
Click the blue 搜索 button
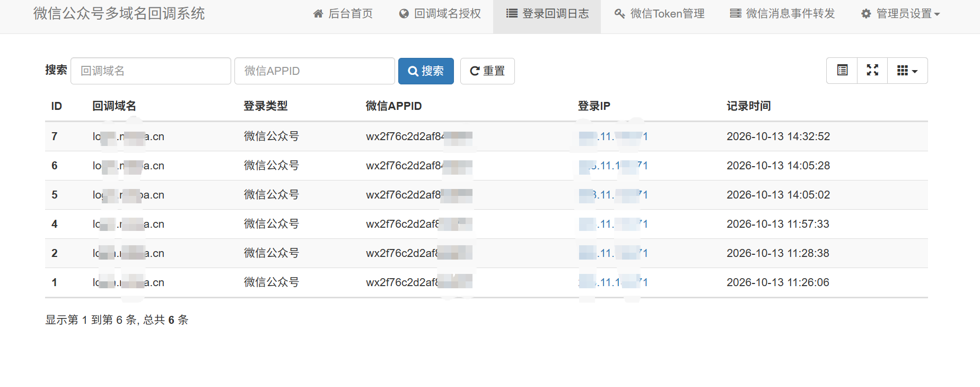[x=426, y=71]
